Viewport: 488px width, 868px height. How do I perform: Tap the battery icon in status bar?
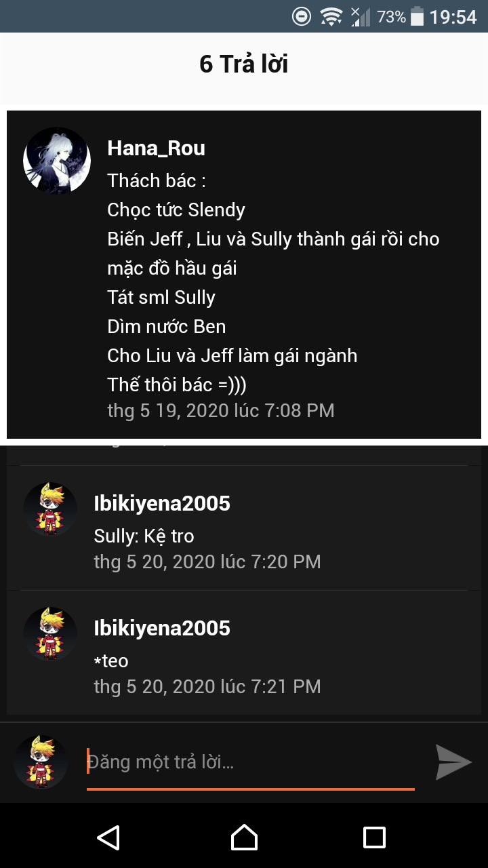pyautogui.click(x=417, y=16)
